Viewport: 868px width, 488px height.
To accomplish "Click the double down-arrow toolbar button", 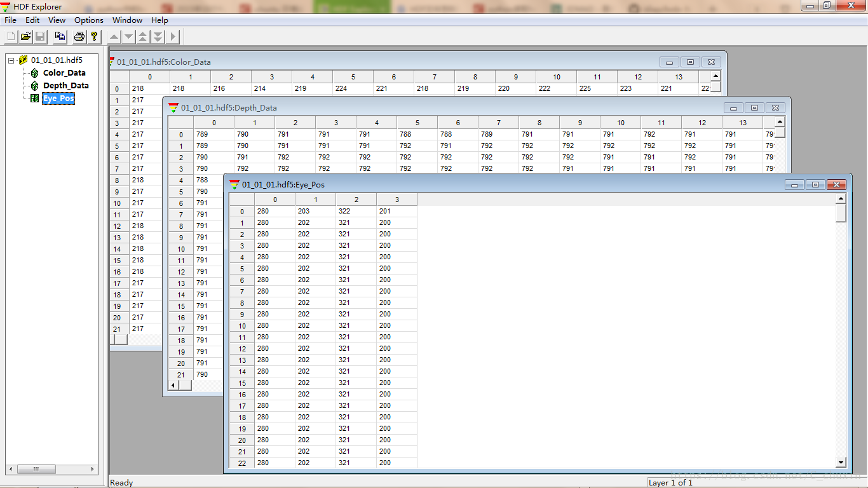I will click(158, 36).
